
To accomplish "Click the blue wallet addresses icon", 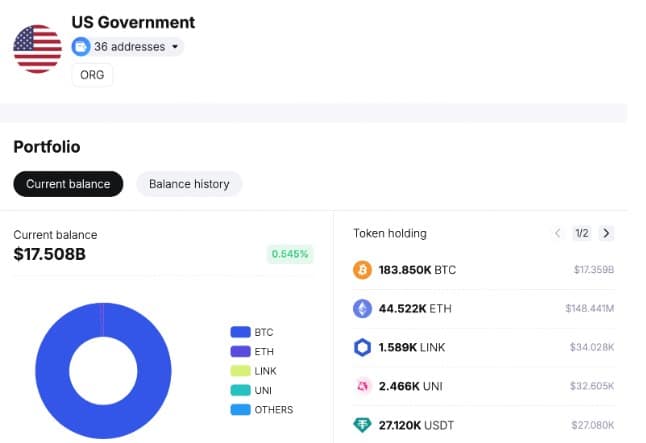I will [x=81, y=47].
